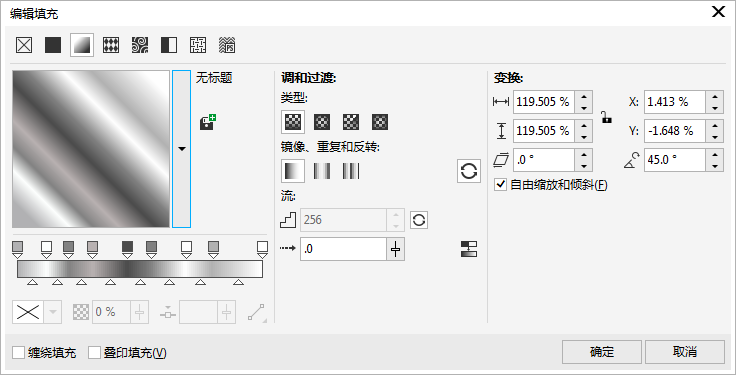Screen dimensions: 736x375
Task: Open the acceleration slider button
Action: tap(396, 249)
